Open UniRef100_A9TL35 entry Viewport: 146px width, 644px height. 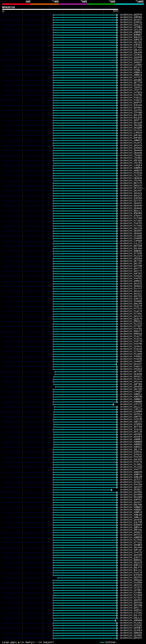click(x=131, y=432)
